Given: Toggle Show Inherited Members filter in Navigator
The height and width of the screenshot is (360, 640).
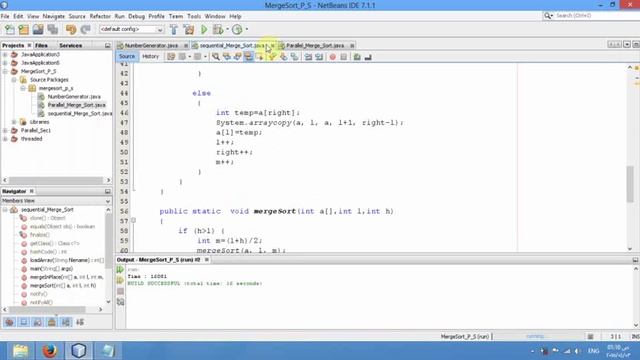Looking at the screenshot, I should point(9,322).
